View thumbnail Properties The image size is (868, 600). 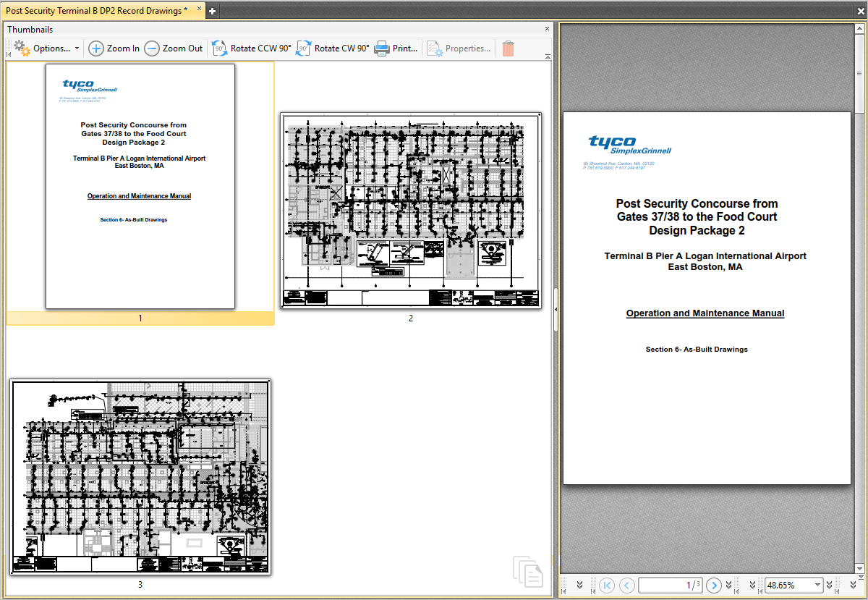click(434, 48)
